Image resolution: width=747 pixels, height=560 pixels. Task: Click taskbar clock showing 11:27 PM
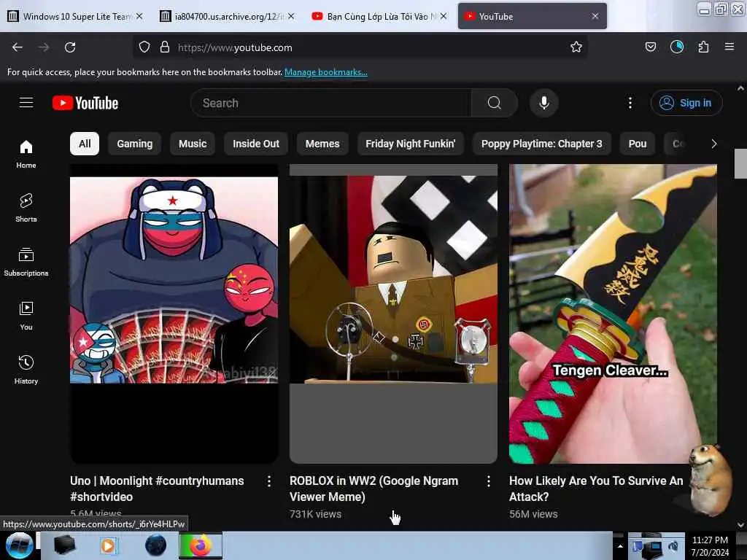pos(710,546)
